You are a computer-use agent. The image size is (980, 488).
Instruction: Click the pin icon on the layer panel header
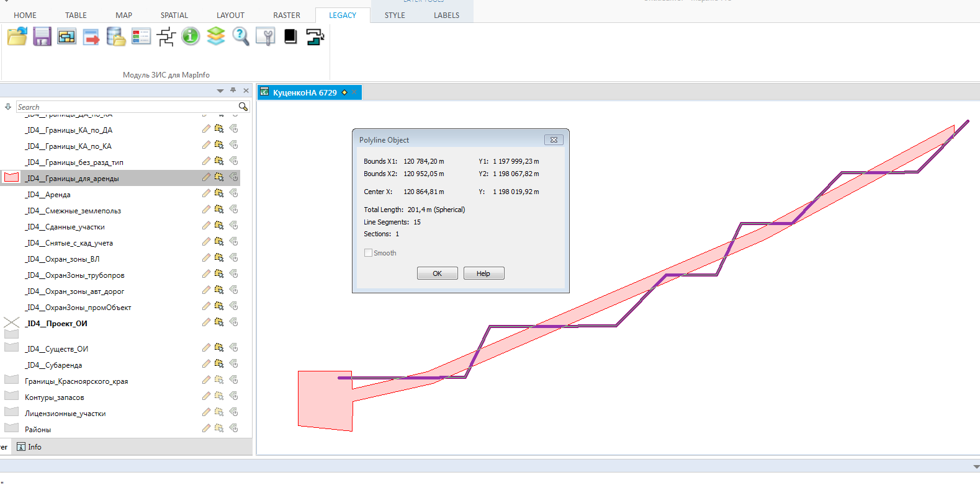[x=233, y=91]
